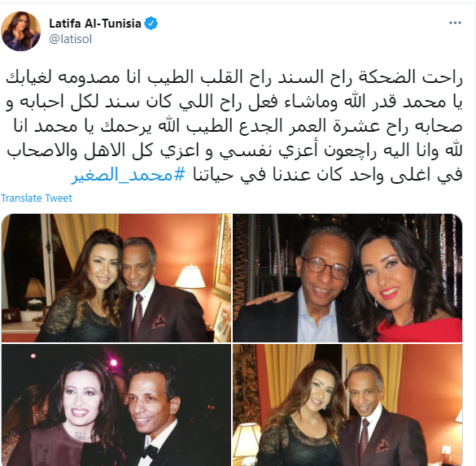Click the tweet line starting راحت الضحكة

coord(234,78)
